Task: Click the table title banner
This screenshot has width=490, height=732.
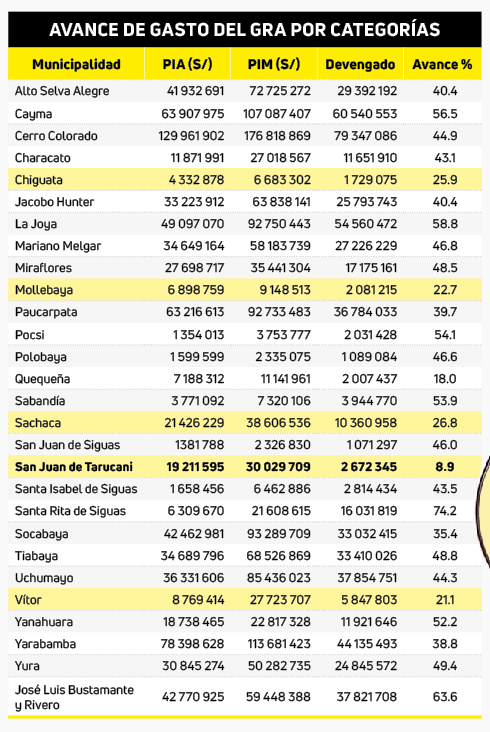Action: point(245,29)
